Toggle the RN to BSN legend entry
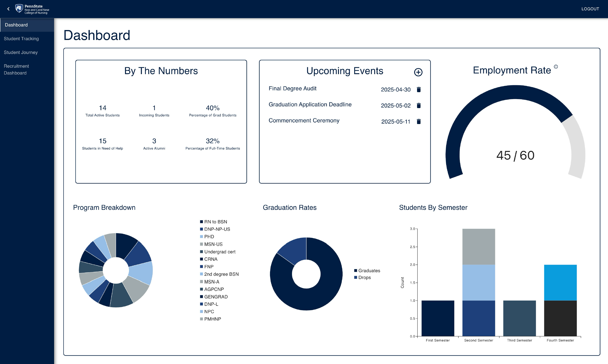 click(214, 221)
